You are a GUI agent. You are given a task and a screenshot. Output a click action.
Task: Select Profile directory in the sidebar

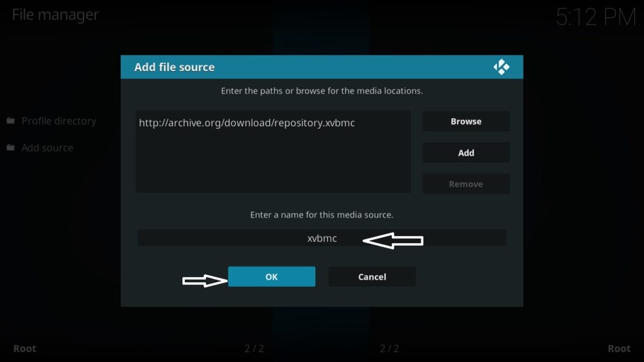[59, 121]
